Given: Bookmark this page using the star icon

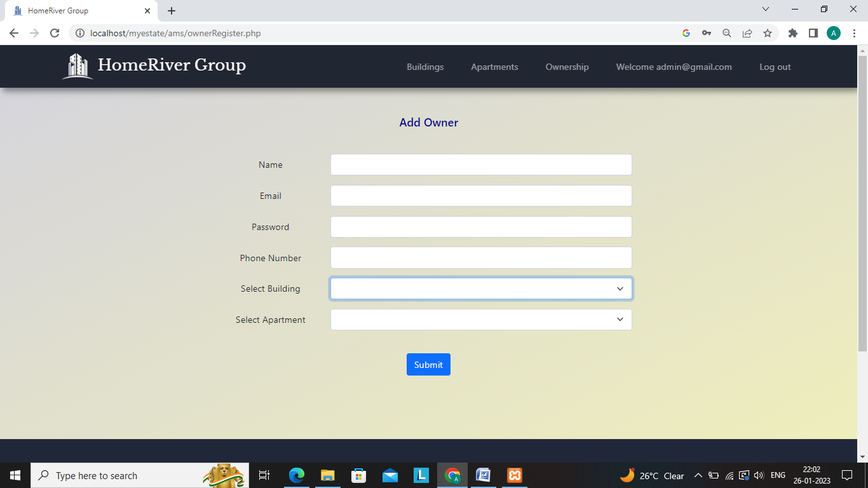Looking at the screenshot, I should click(768, 32).
